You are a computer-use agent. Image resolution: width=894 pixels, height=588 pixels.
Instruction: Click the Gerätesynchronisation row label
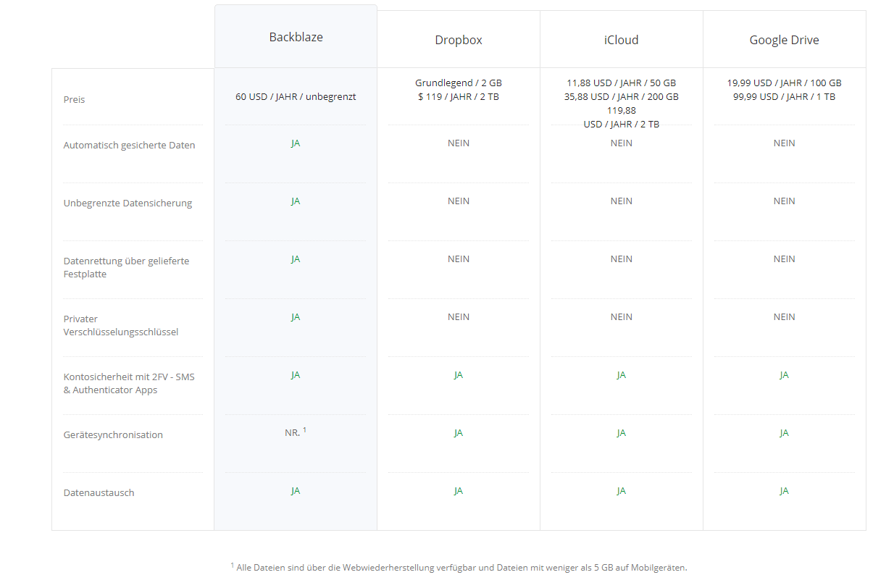coord(113,434)
